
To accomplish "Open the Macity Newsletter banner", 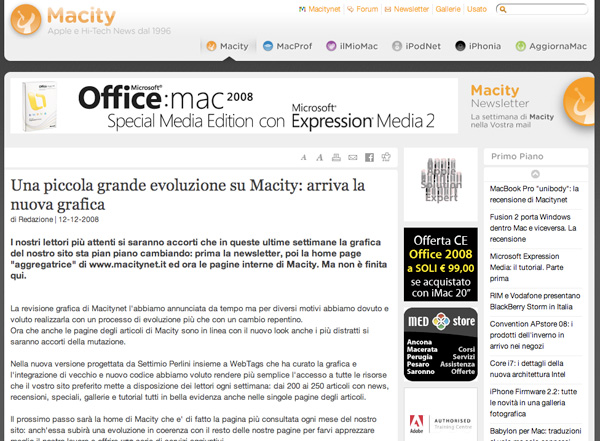I will pos(530,106).
